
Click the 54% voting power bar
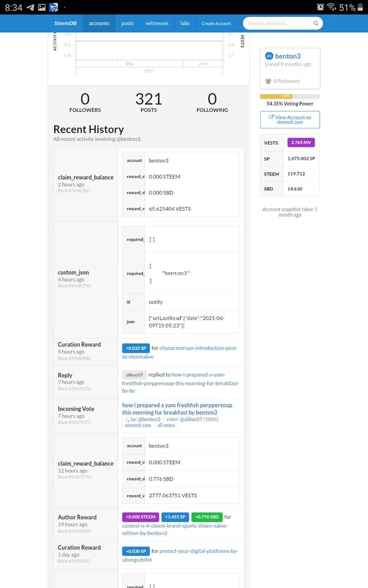290,96
